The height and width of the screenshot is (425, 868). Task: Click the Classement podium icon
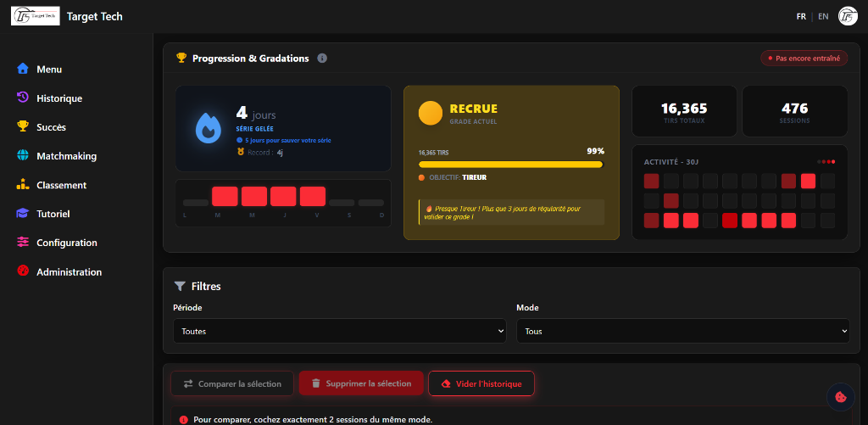coord(23,185)
